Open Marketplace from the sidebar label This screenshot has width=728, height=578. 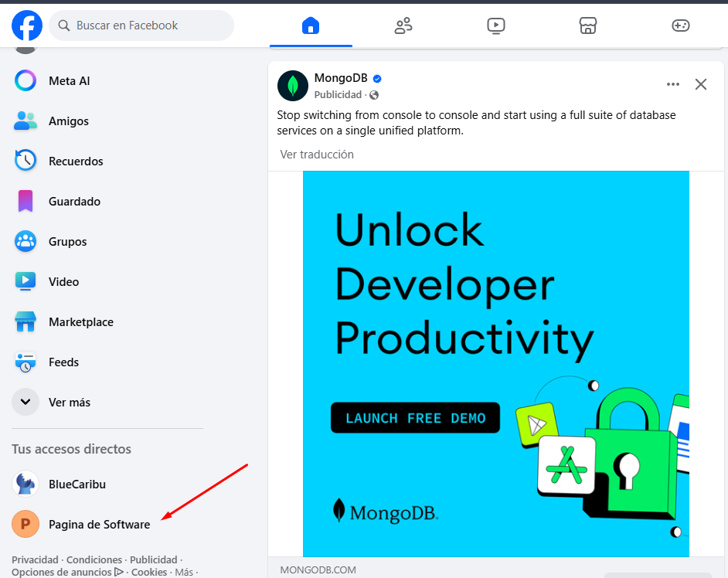(x=81, y=322)
